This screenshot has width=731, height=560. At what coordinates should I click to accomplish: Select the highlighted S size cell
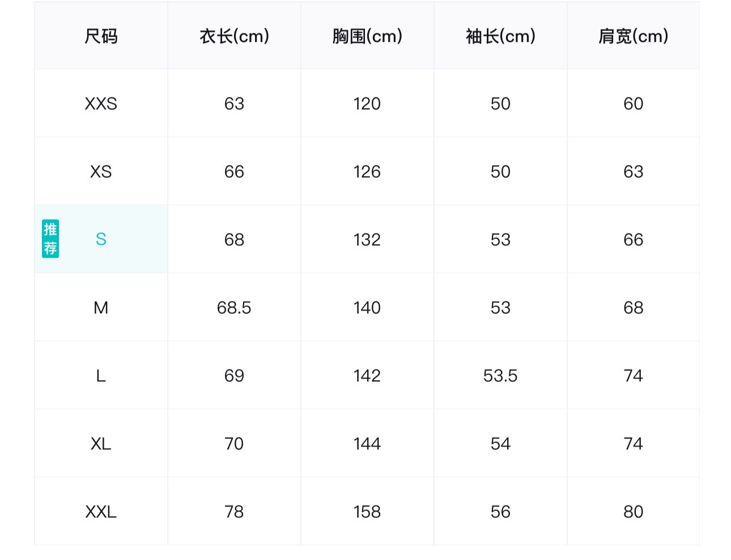point(101,239)
